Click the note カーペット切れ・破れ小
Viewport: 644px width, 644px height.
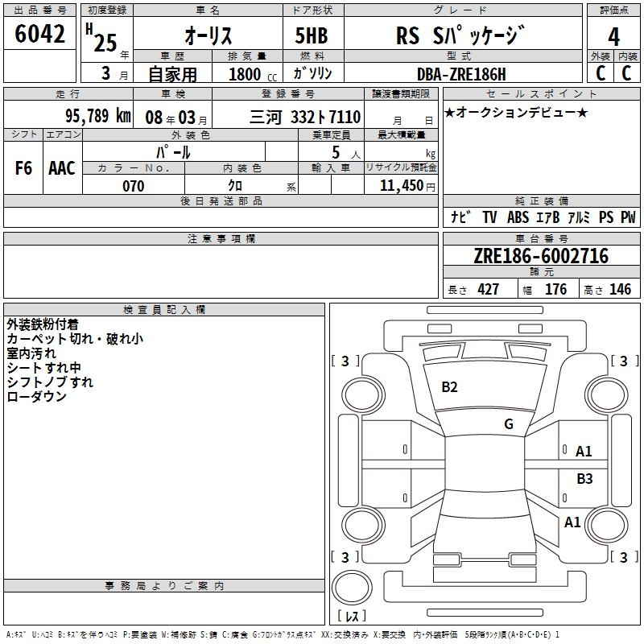tap(75, 339)
